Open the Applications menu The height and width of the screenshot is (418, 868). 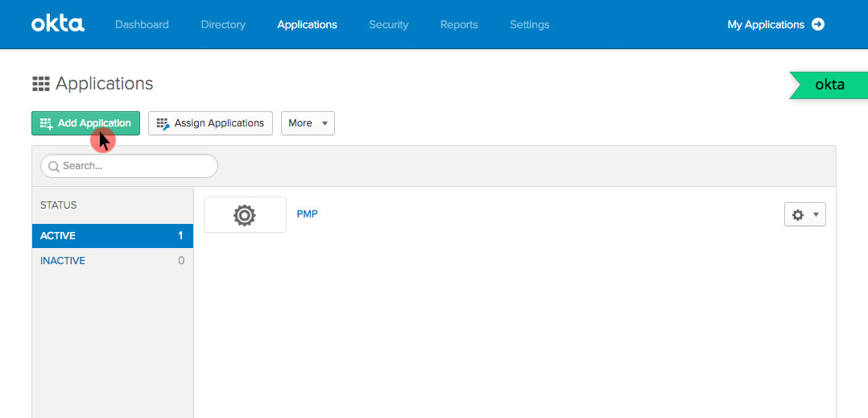point(308,25)
